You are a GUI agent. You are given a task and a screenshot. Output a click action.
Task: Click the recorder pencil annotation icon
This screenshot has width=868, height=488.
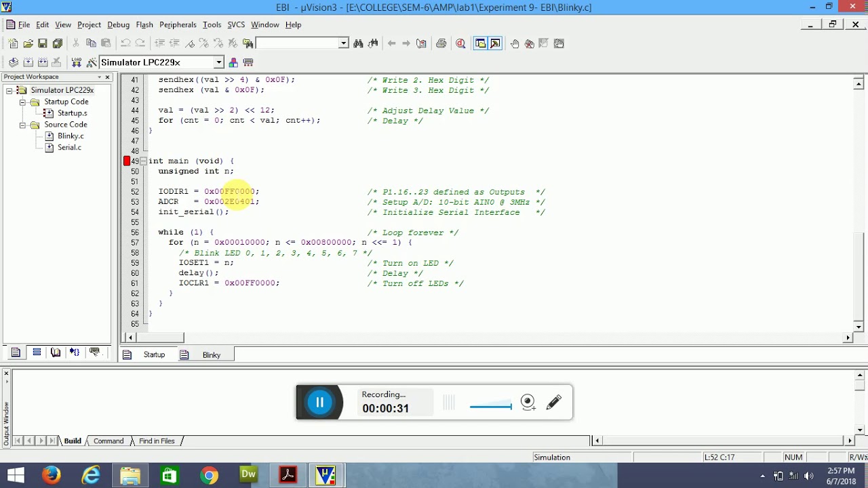click(x=554, y=403)
